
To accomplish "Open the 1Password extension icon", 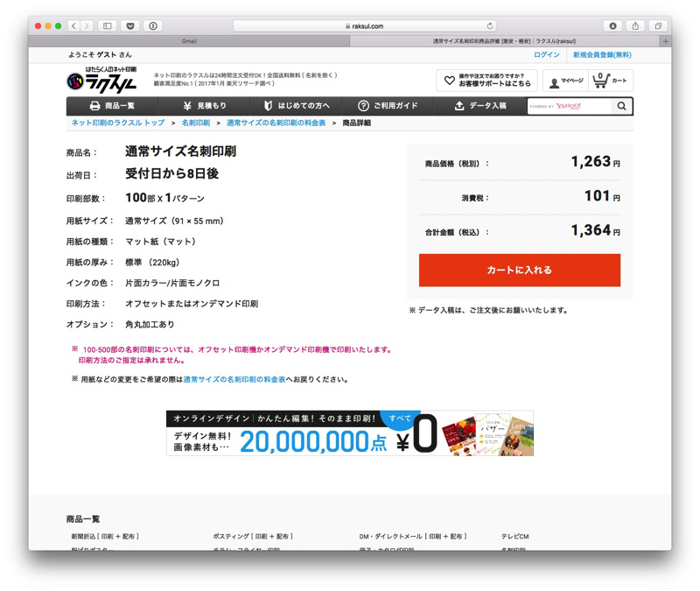I will [152, 26].
